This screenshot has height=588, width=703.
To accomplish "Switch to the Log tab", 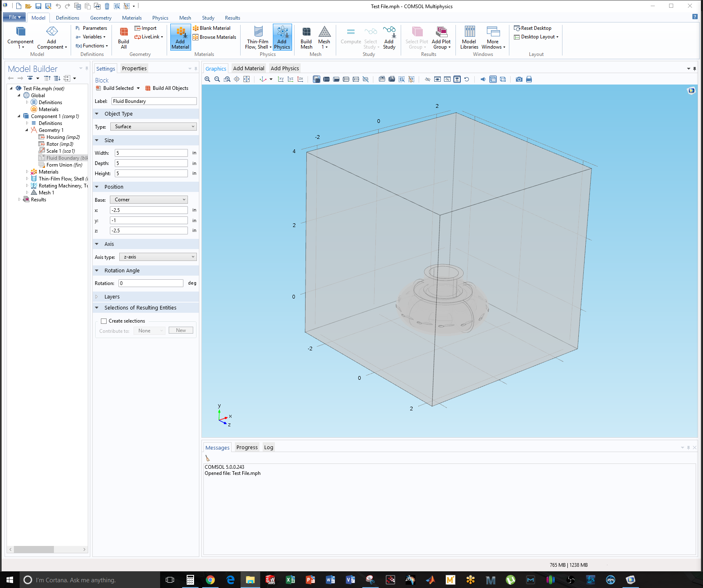I will (x=268, y=448).
